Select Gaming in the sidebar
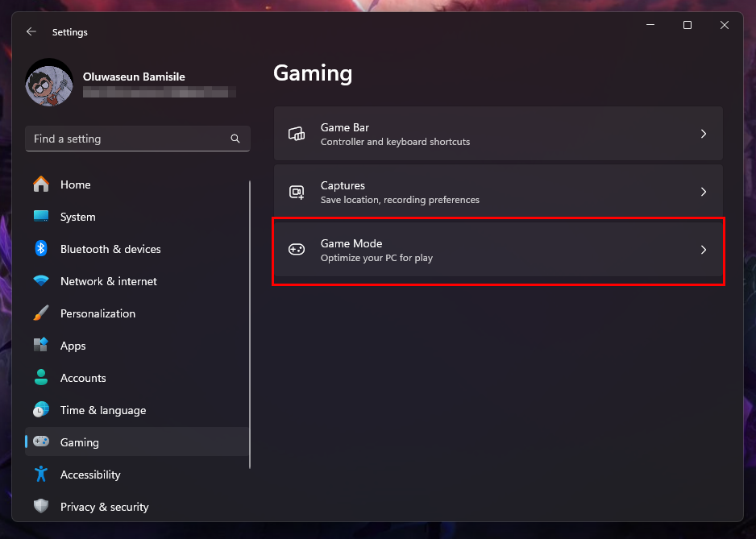The image size is (756, 539). tap(137, 442)
